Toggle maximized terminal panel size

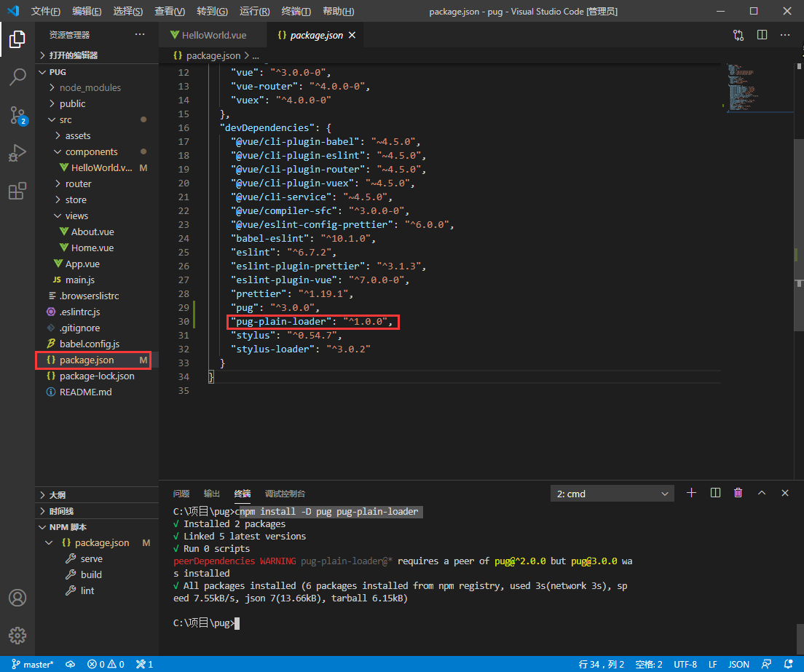click(x=762, y=493)
